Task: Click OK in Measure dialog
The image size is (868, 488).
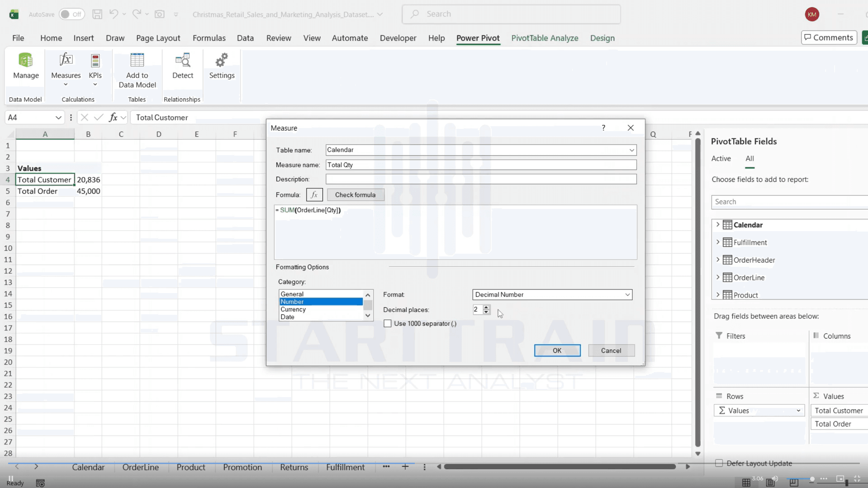Action: pos(557,351)
